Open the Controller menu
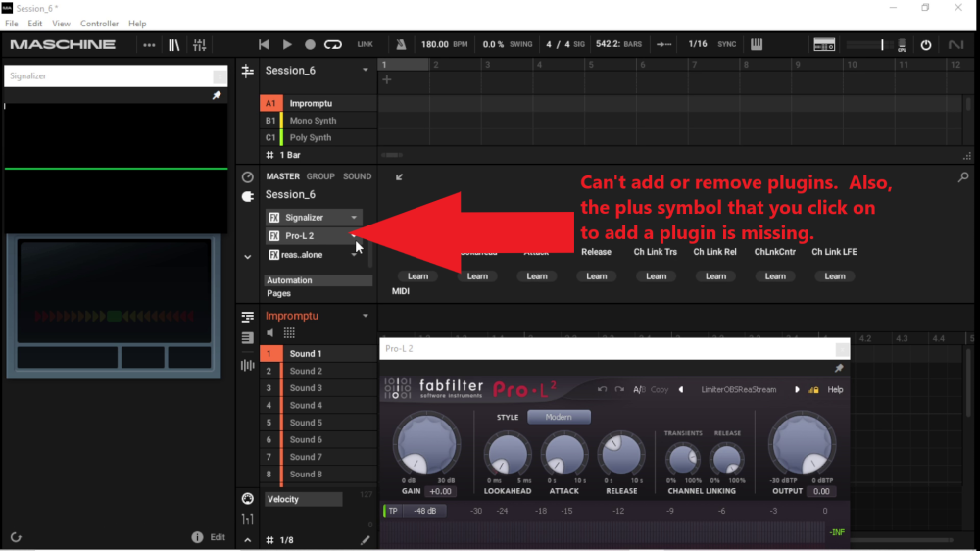The width and height of the screenshot is (980, 551). [x=99, y=24]
